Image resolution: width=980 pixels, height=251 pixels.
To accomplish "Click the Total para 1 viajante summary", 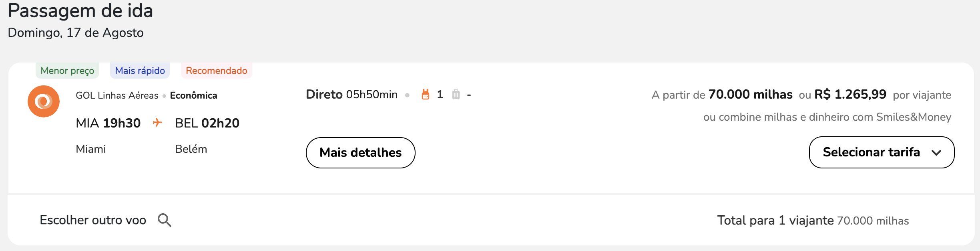I will (x=813, y=221).
